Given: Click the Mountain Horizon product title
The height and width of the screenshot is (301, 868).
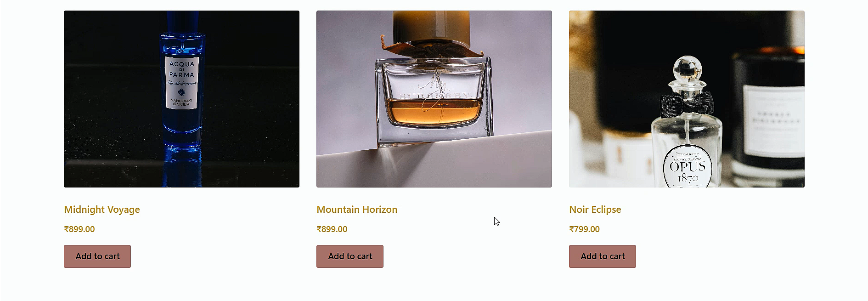Looking at the screenshot, I should tap(357, 210).
